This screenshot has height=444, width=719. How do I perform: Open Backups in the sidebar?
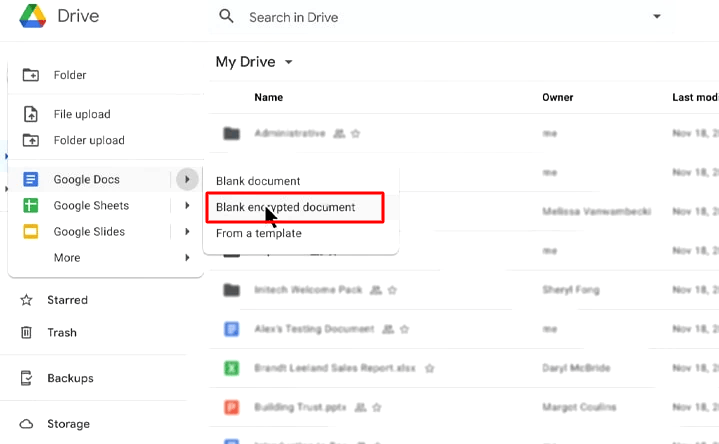[70, 378]
